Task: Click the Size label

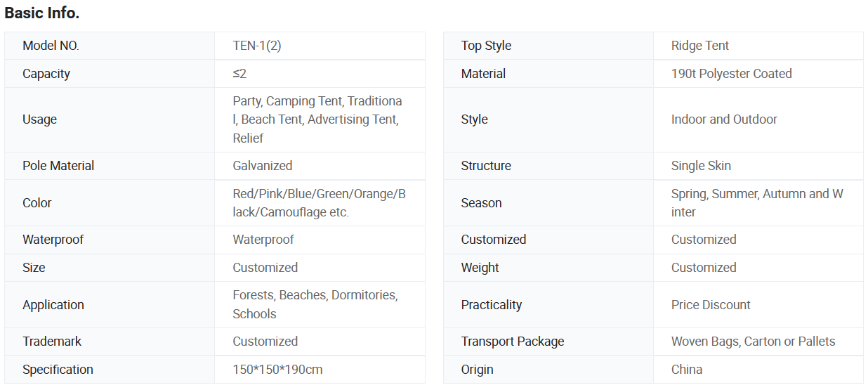Action: (34, 268)
